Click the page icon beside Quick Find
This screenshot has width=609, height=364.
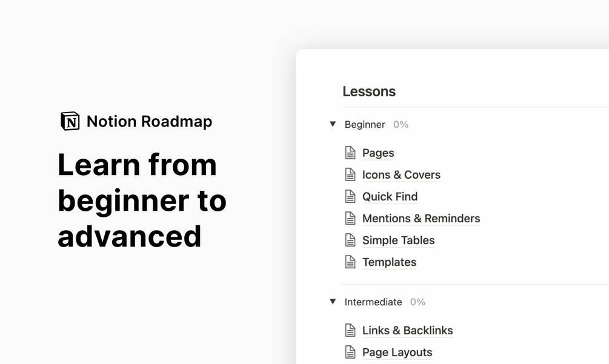(350, 196)
